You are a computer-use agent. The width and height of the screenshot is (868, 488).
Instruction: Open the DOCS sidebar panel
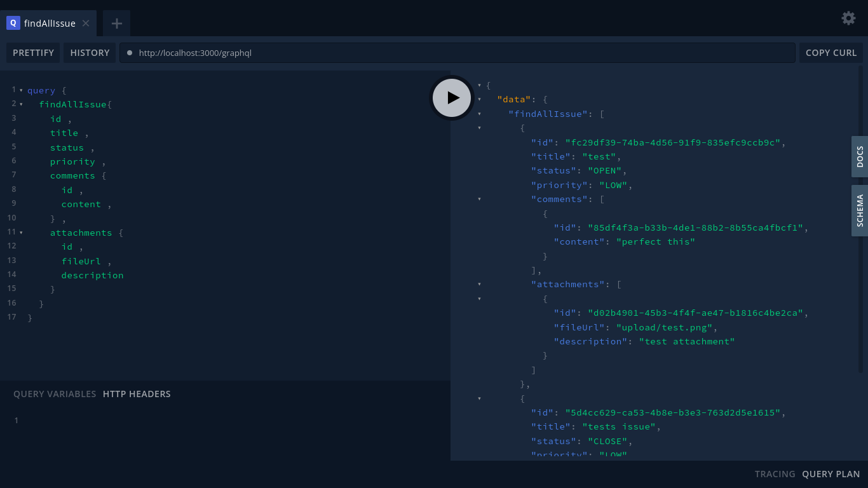click(859, 156)
